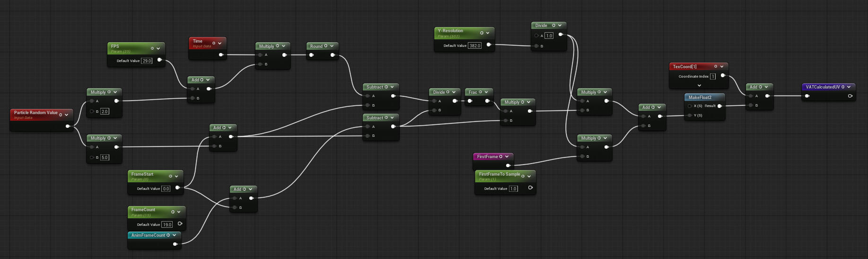The width and height of the screenshot is (868, 259).
Task: Select the VATCalculatedUV node title
Action: 823,87
